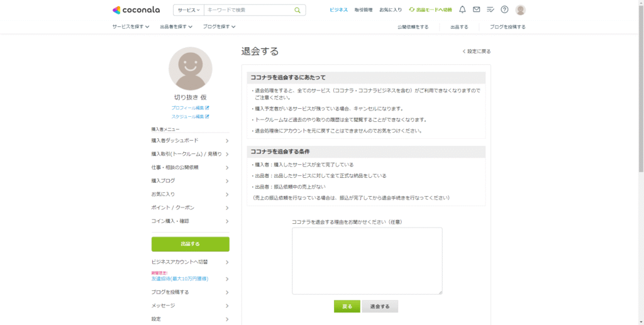The image size is (644, 325).
Task: Open メッセージ in sidebar
Action: (x=190, y=306)
